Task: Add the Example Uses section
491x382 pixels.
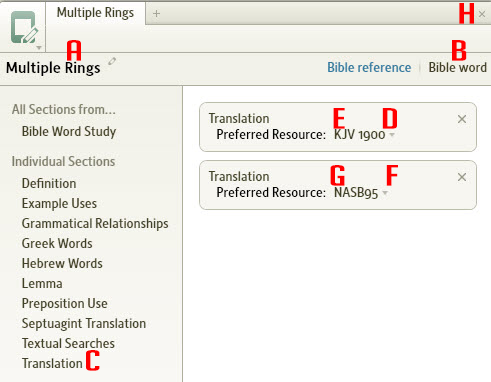Action: pos(59,203)
